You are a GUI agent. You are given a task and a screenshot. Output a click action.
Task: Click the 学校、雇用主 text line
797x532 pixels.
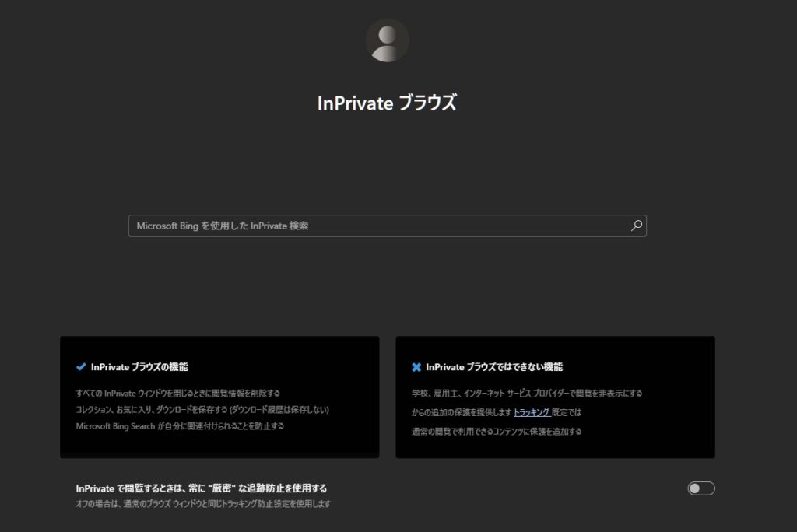pos(527,394)
